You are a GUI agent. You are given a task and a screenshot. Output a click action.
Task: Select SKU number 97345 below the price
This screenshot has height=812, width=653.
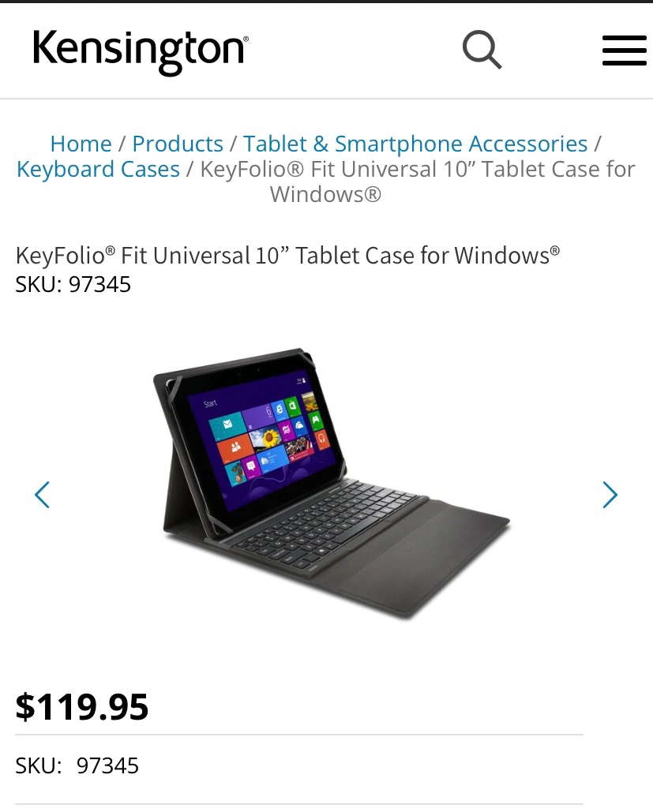pos(108,765)
